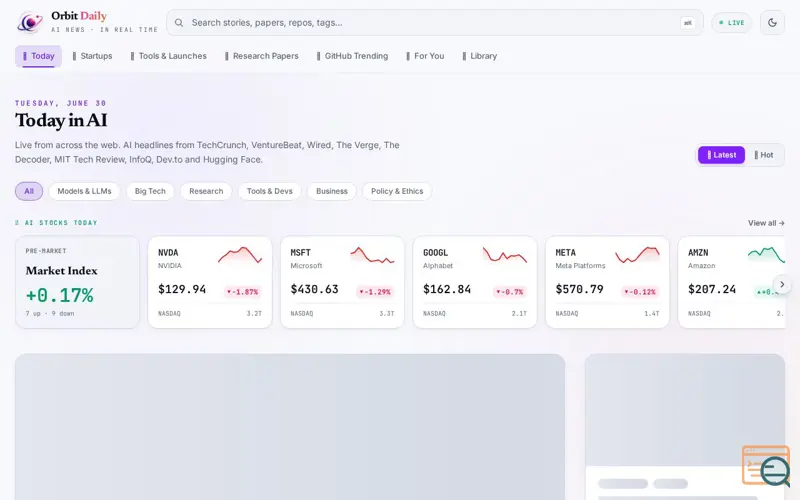Toggle dark mode moon icon

pos(772,22)
